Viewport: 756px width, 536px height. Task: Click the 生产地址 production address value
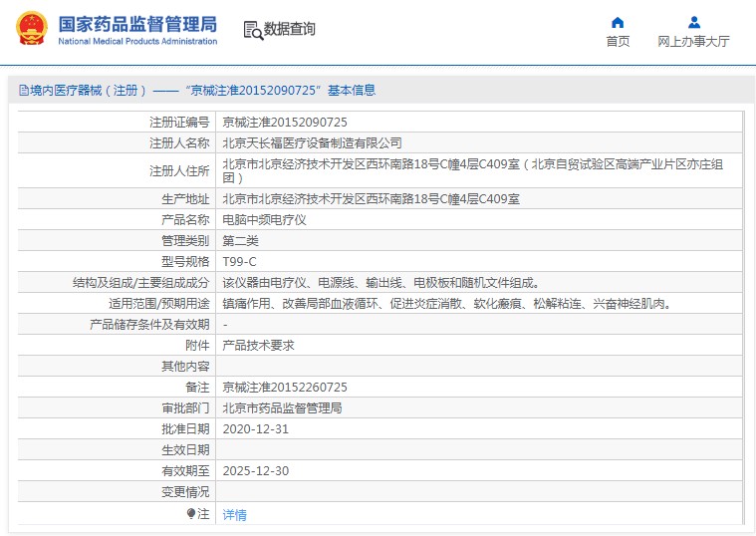coord(371,199)
